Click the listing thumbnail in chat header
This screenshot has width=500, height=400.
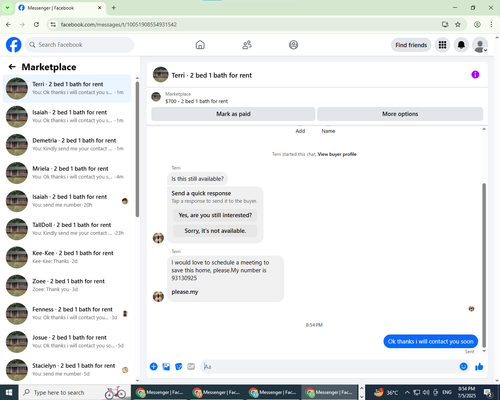coord(160,75)
